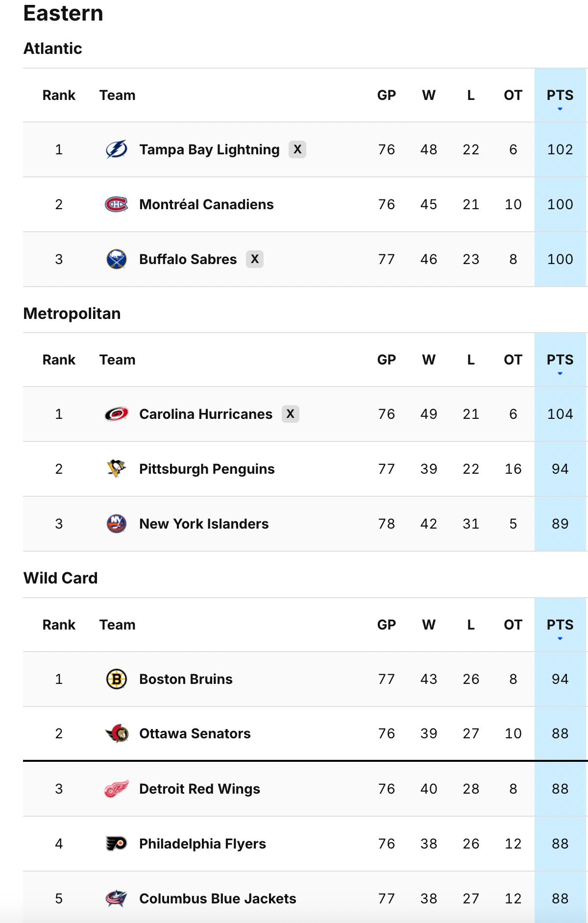588x923 pixels.
Task: Click the Philadelphia Flyers team name
Action: click(202, 844)
